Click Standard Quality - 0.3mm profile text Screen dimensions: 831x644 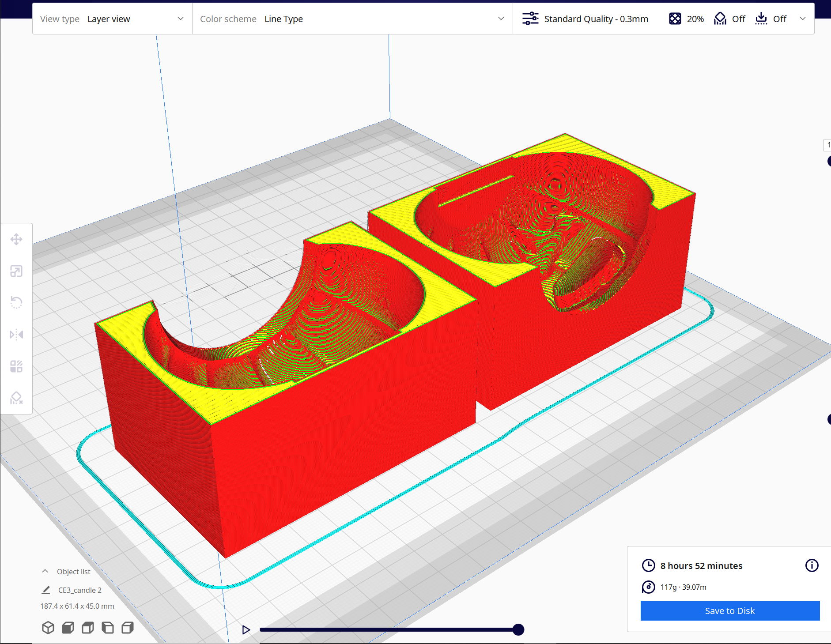click(596, 19)
